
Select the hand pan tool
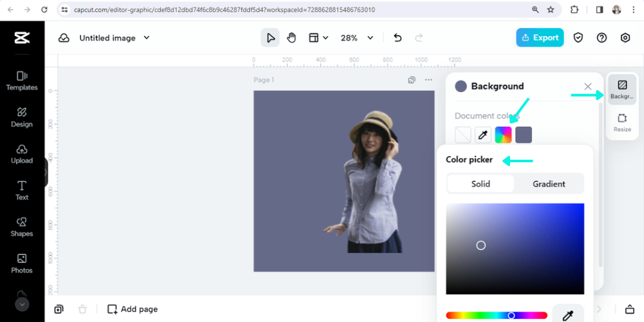(x=291, y=38)
